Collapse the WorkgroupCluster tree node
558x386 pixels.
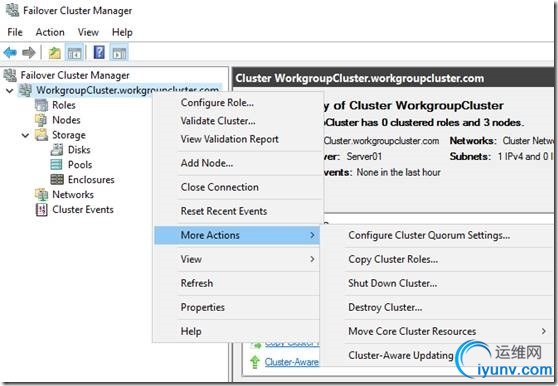[x=10, y=91]
